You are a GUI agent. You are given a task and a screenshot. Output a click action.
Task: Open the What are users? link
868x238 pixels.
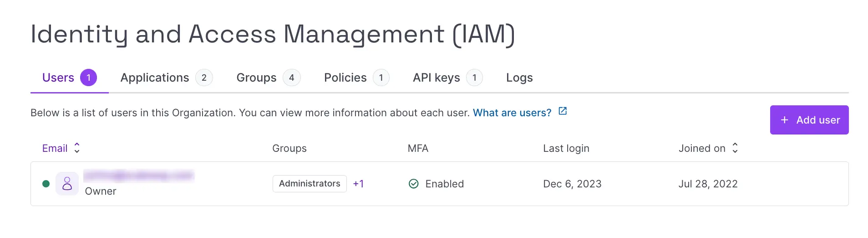click(x=512, y=113)
